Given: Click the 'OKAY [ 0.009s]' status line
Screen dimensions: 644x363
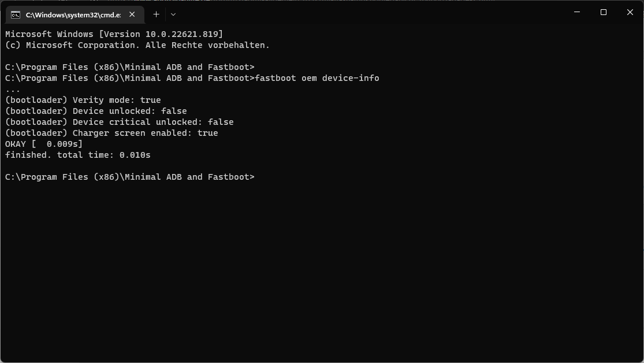Looking at the screenshot, I should 44,144.
